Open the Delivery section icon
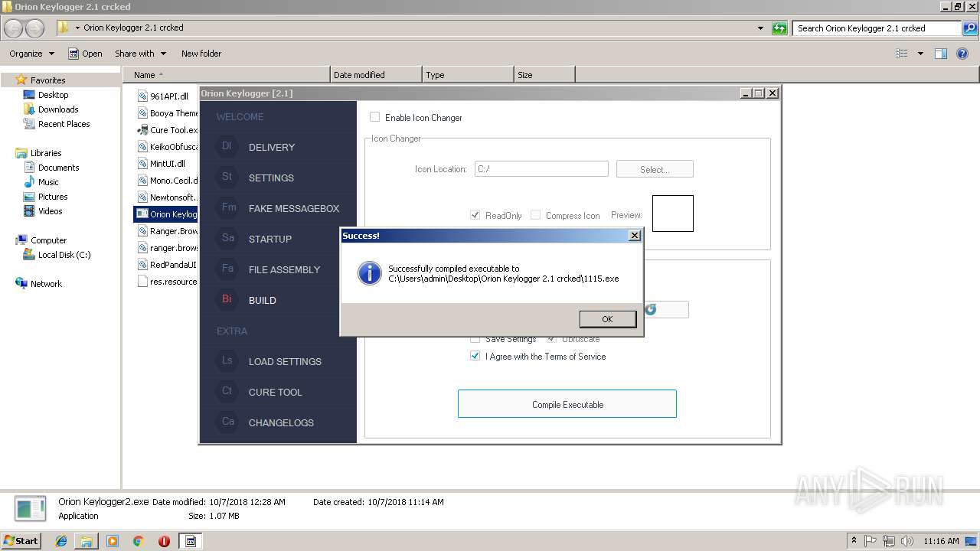The image size is (980, 551). point(227,146)
